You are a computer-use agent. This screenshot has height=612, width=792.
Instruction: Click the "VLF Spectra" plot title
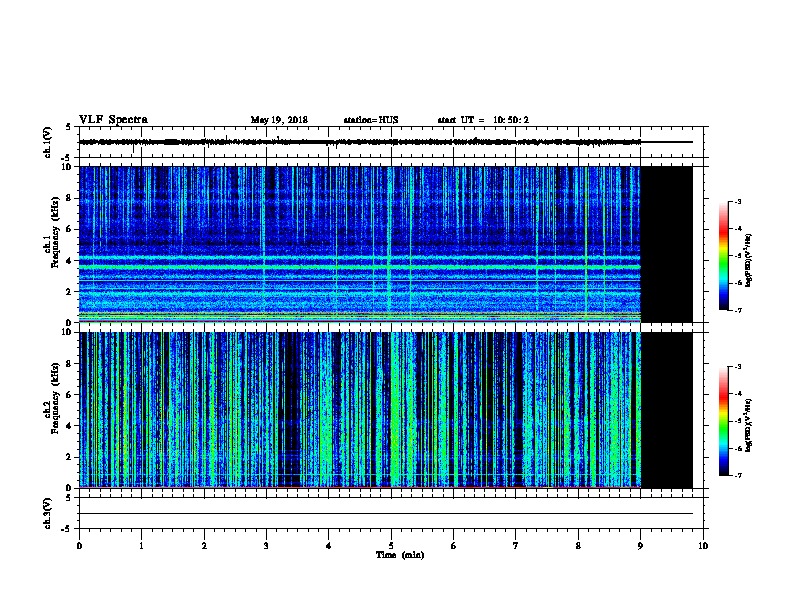click(x=113, y=120)
